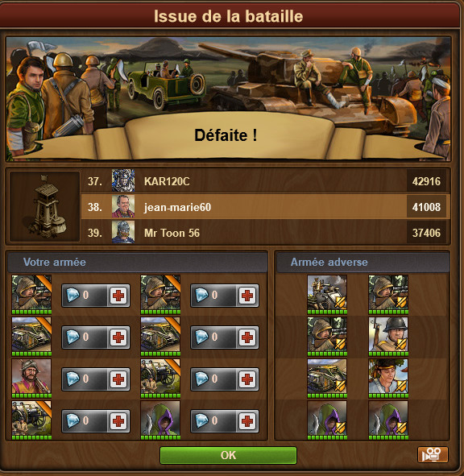Click the 'Votre armée' panel header
The height and width of the screenshot is (476, 464).
[x=138, y=262]
